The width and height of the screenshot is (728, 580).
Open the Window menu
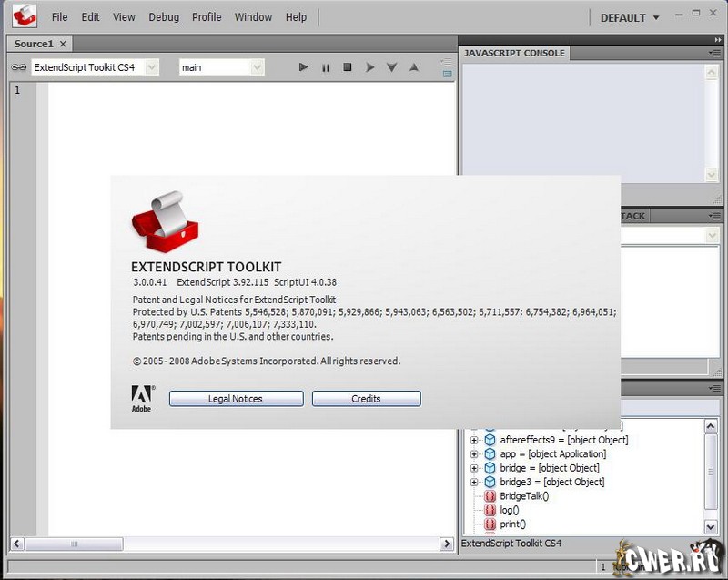point(253,17)
